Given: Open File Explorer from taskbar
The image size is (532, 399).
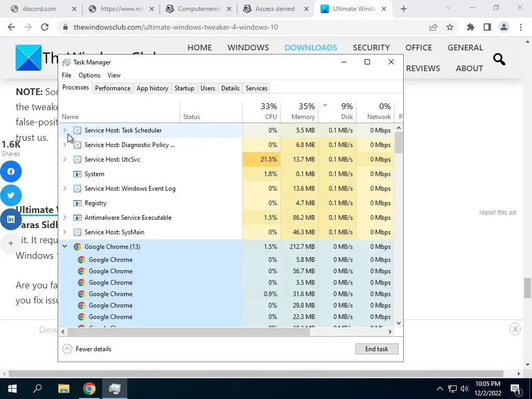Looking at the screenshot, I should tap(63, 388).
